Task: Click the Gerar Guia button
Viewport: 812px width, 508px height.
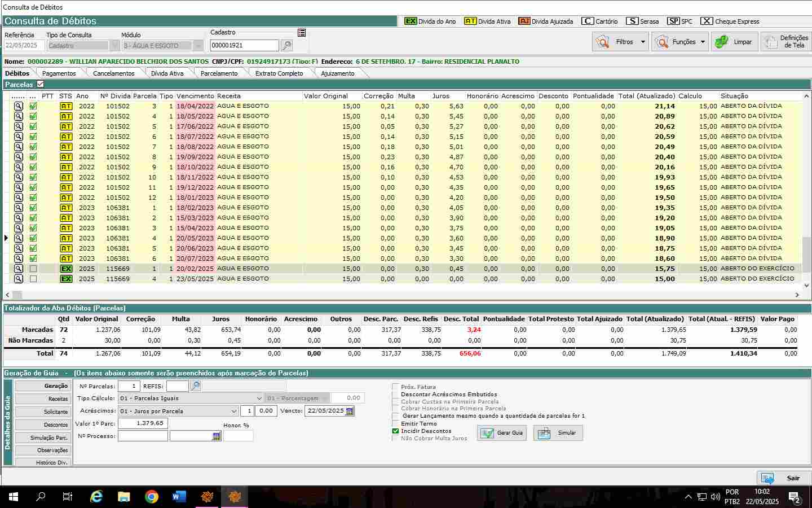Action: [502, 433]
